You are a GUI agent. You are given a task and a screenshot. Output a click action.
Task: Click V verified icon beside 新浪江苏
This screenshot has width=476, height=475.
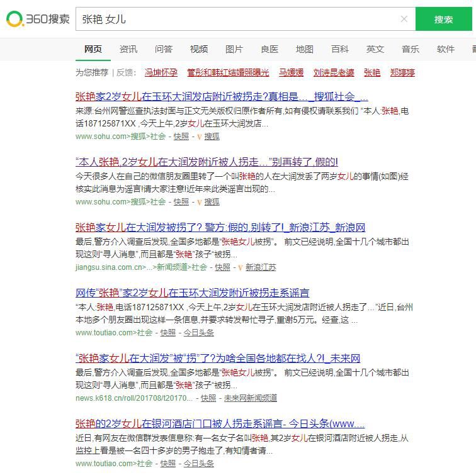[x=241, y=267]
